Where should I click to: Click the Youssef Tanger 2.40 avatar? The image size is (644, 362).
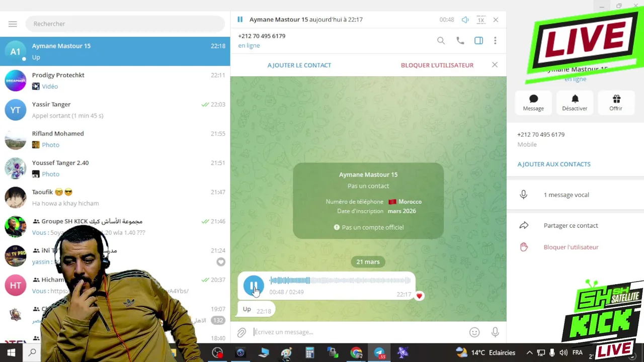tap(16, 168)
